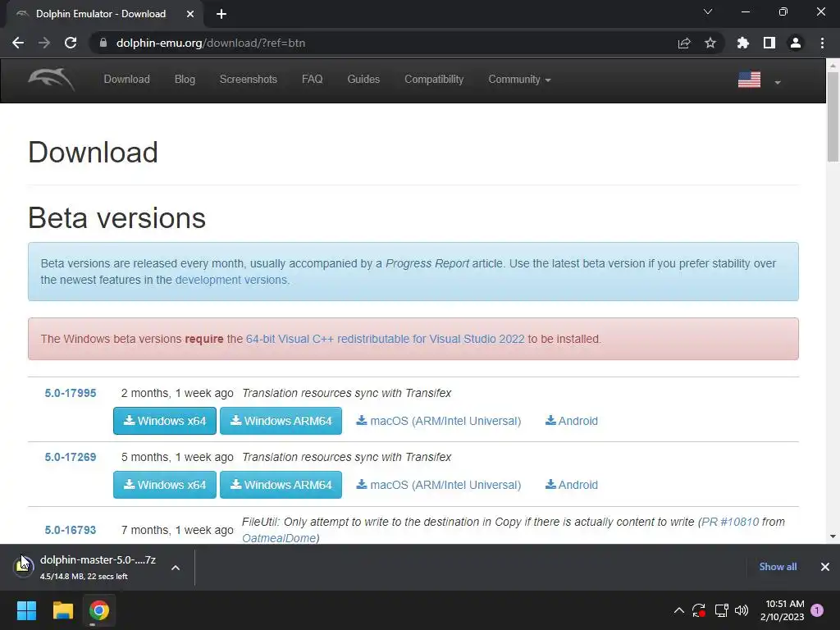Click the dolphin-master 7z download item
The image size is (840, 630).
coord(98,567)
